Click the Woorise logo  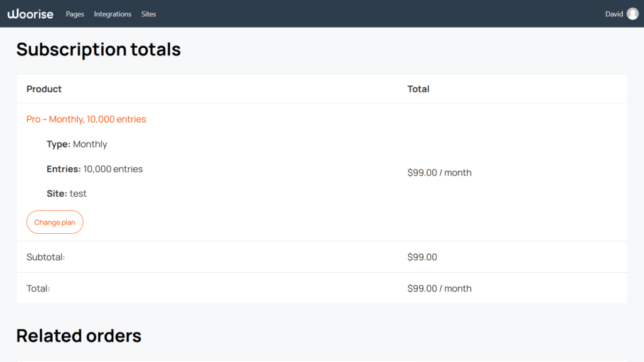[30, 14]
